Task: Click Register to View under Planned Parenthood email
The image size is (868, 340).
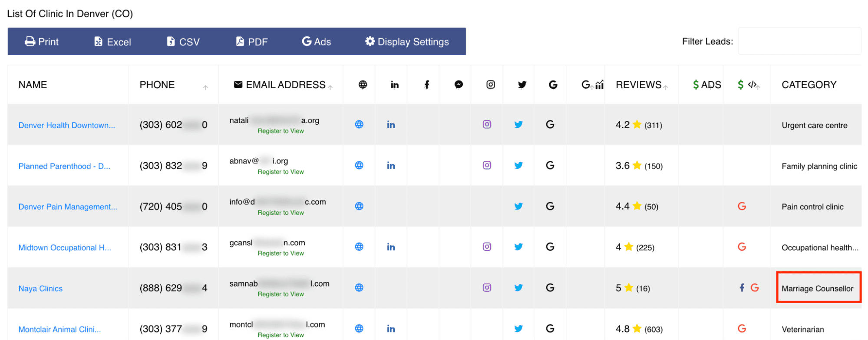Action: (x=281, y=172)
